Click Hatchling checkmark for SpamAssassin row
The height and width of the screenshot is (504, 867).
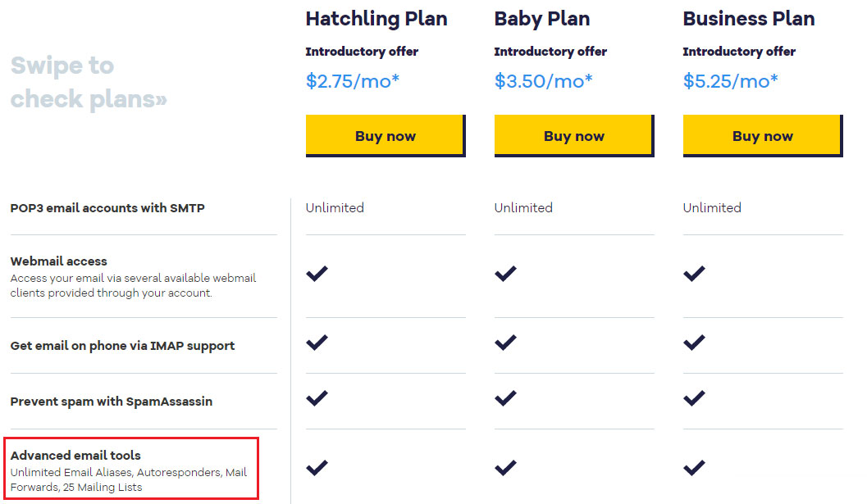point(317,398)
